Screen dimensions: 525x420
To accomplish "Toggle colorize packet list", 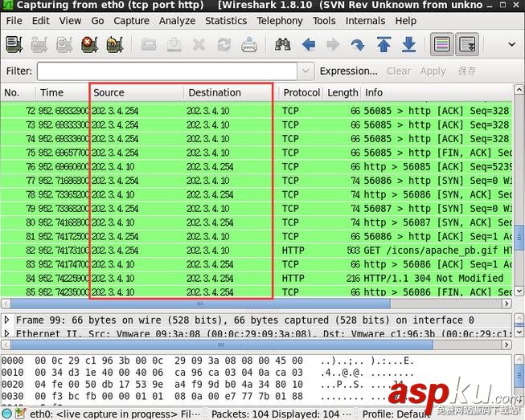I will [441, 44].
